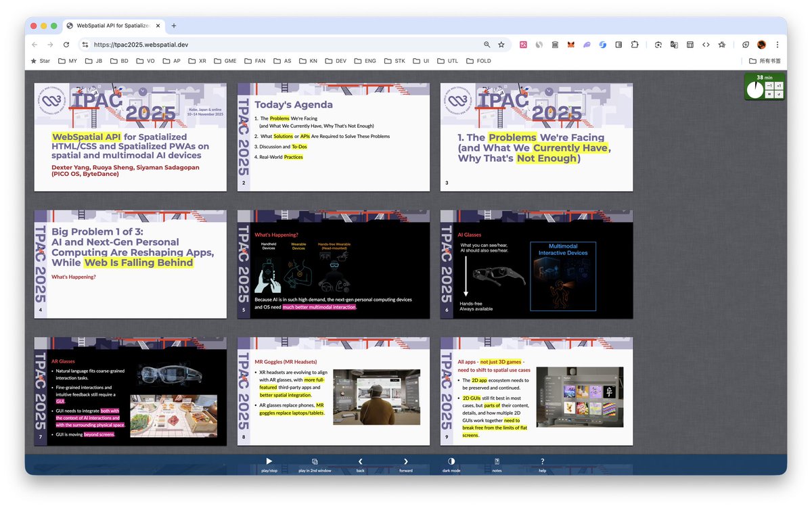The width and height of the screenshot is (812, 508).
Task: Close the WebSpatial API tab
Action: coord(157,26)
